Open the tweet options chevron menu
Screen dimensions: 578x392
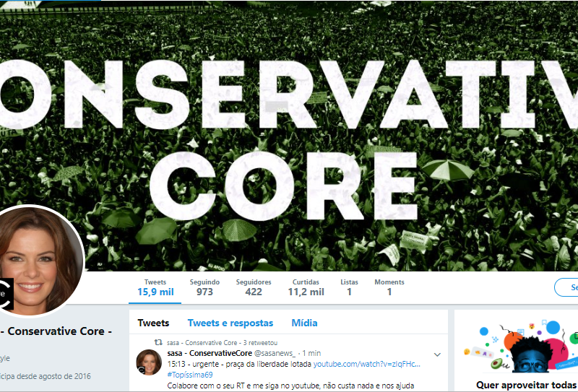click(437, 354)
